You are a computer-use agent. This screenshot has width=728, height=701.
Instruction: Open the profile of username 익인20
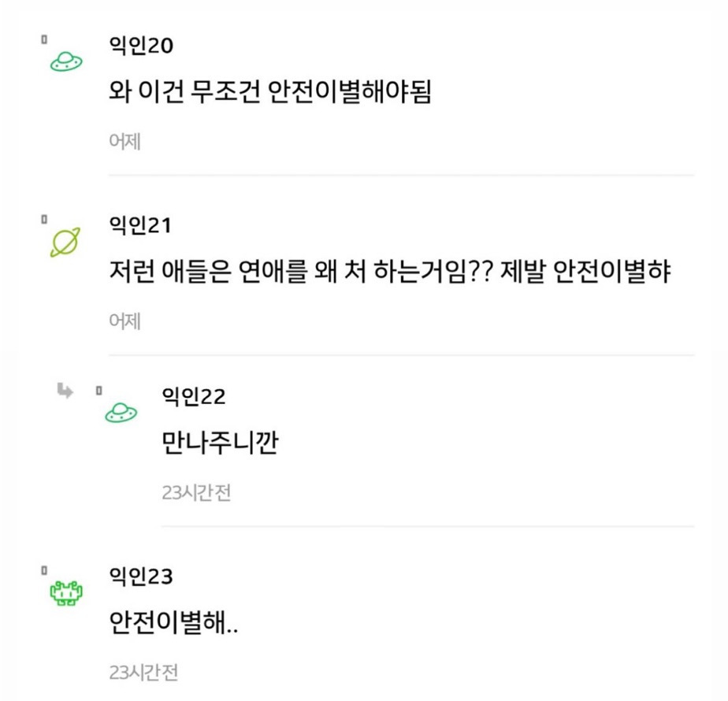pos(141,46)
